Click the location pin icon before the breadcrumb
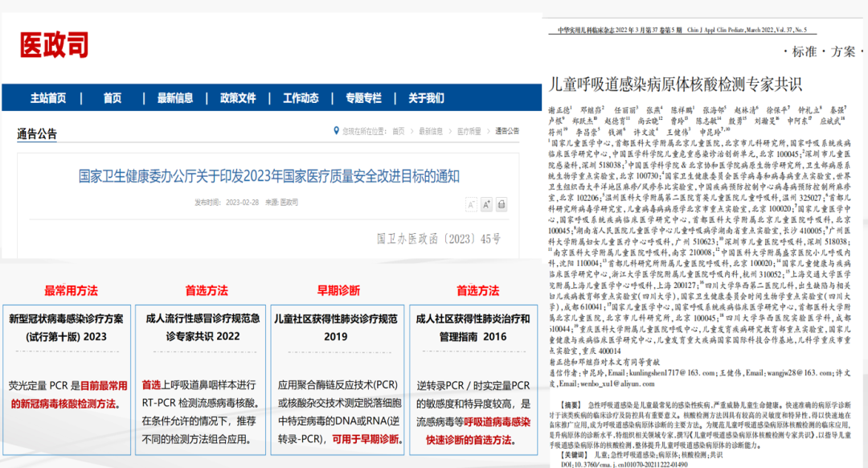This screenshot has height=468, width=868. tap(336, 131)
